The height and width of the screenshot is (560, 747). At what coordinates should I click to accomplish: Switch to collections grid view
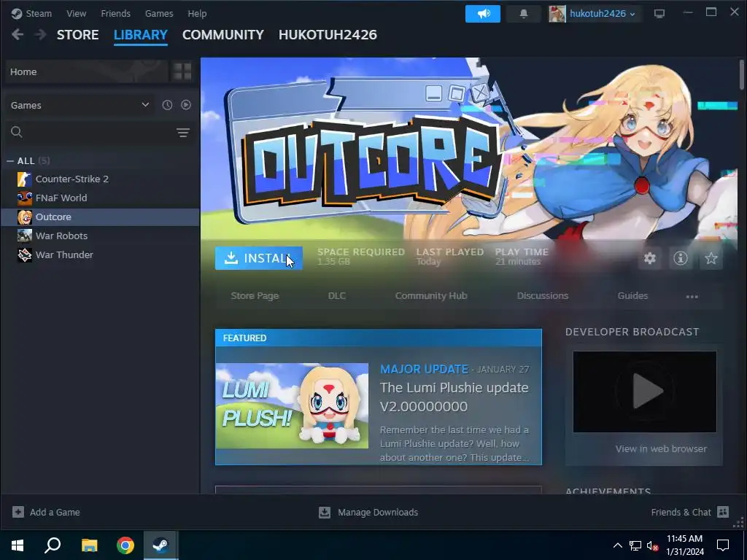(x=182, y=71)
